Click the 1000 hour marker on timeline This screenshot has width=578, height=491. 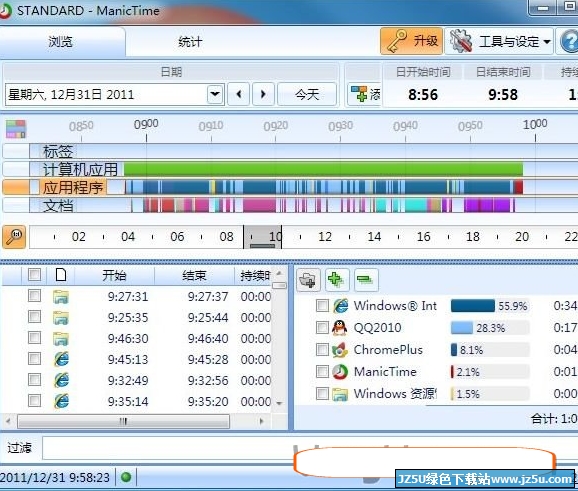tap(535, 124)
